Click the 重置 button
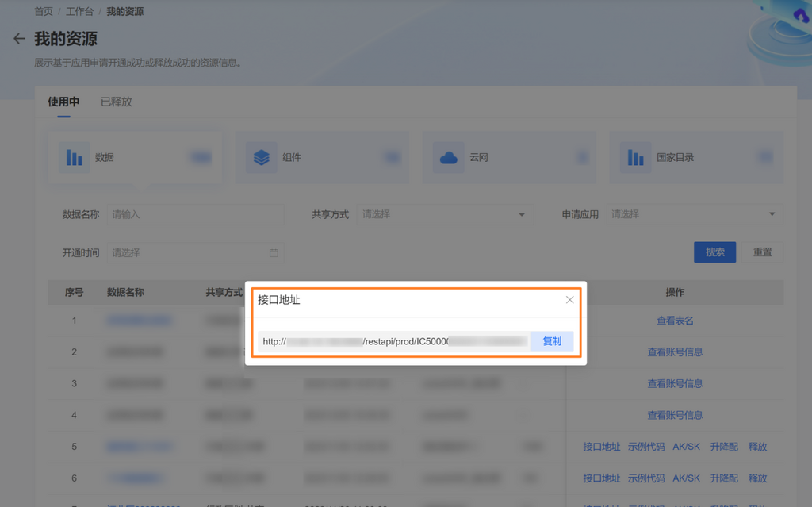 coord(762,252)
